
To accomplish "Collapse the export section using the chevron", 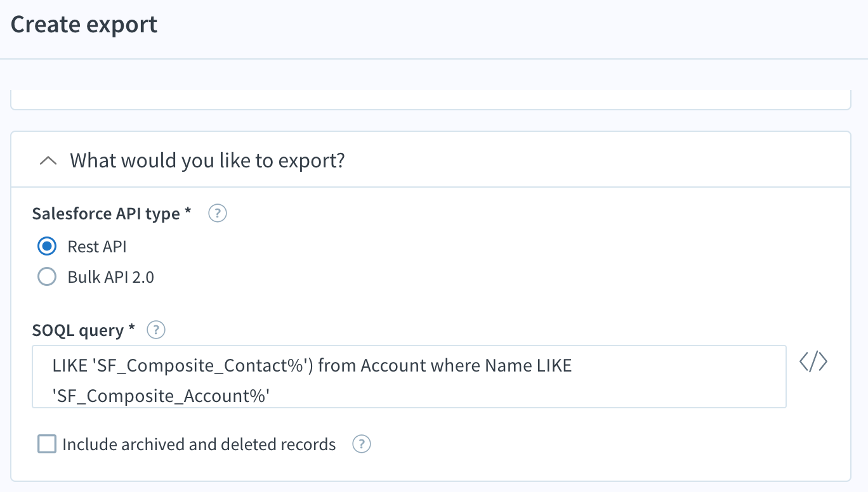I will pyautogui.click(x=48, y=161).
